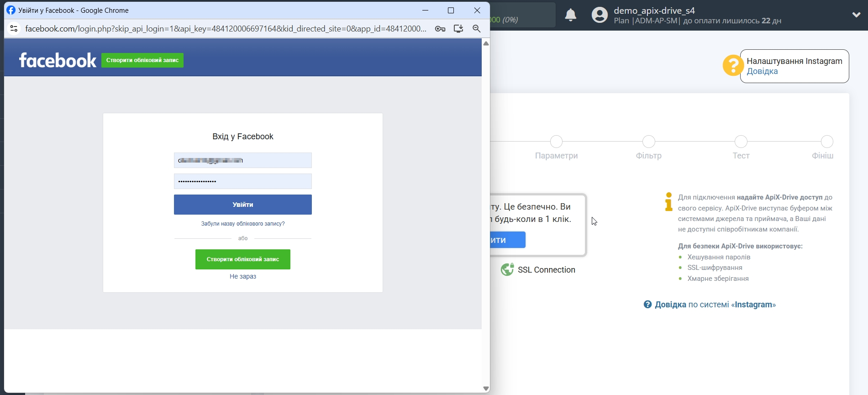
Task: Click the Facebook favicon in the title bar
Action: (11, 10)
